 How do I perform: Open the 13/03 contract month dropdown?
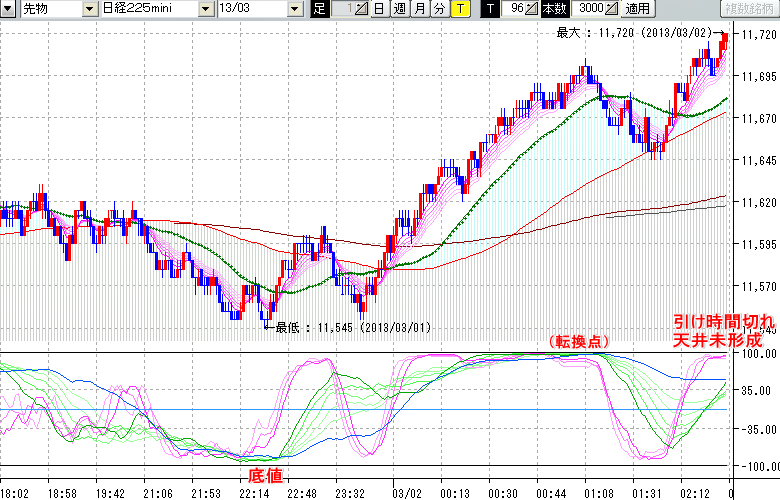coord(294,9)
